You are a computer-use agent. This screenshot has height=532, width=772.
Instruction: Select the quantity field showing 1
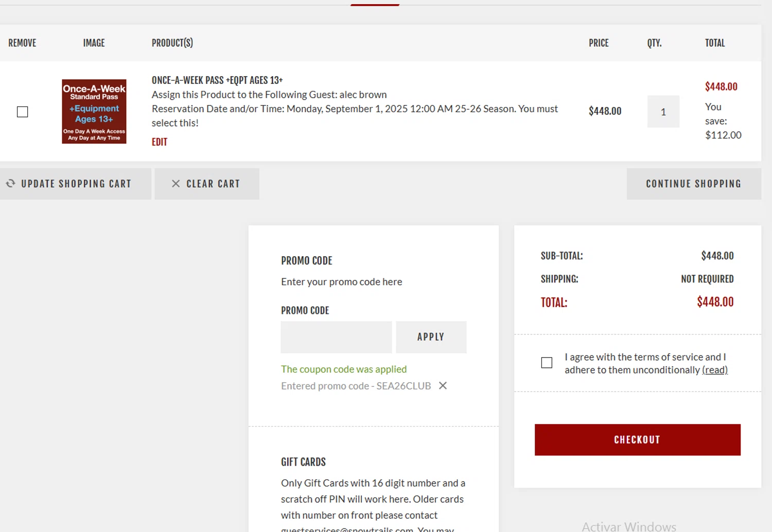click(663, 112)
